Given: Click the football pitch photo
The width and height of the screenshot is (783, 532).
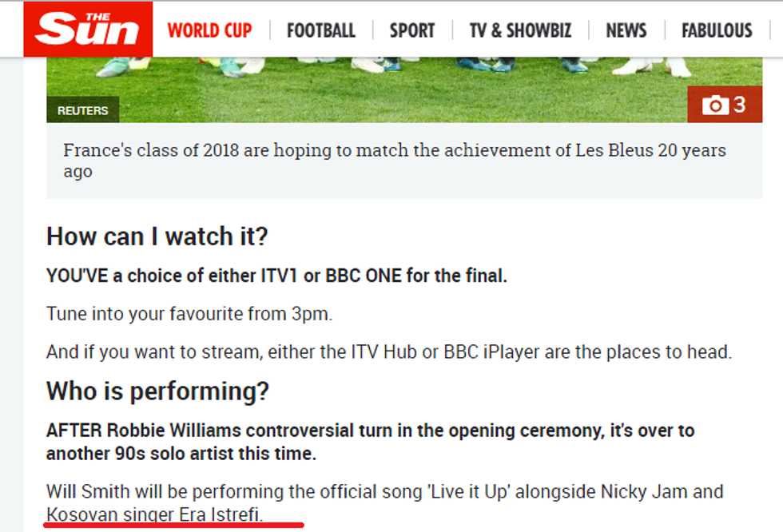Looking at the screenshot, I should [399, 88].
